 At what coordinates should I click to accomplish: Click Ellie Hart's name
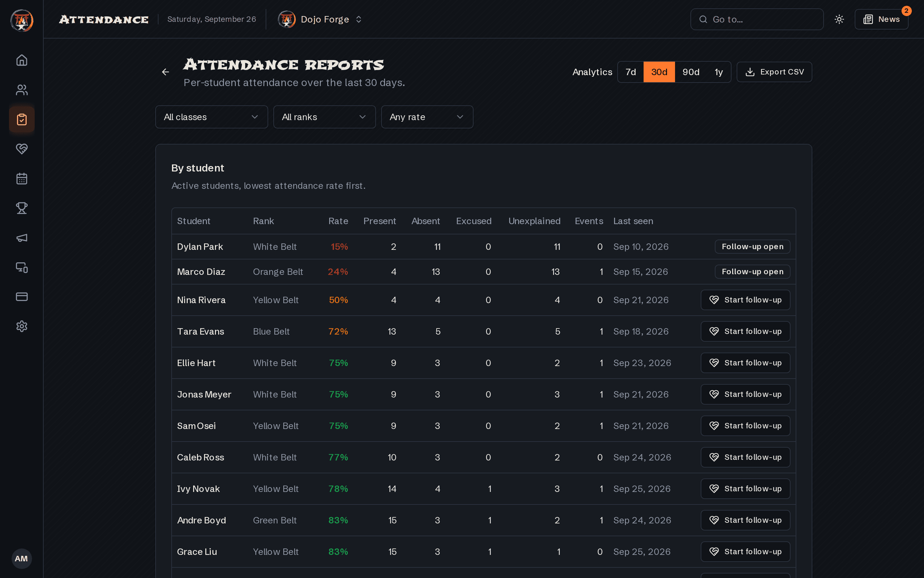(196, 363)
